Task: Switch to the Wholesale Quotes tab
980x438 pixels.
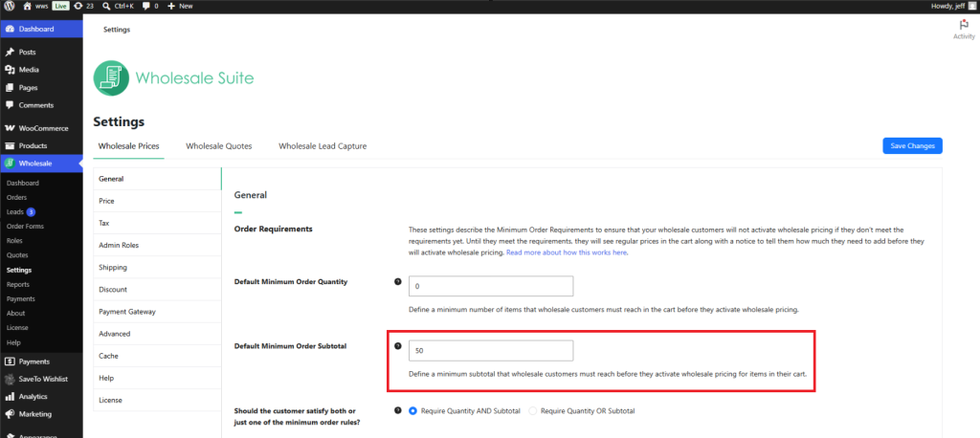Action: (219, 146)
